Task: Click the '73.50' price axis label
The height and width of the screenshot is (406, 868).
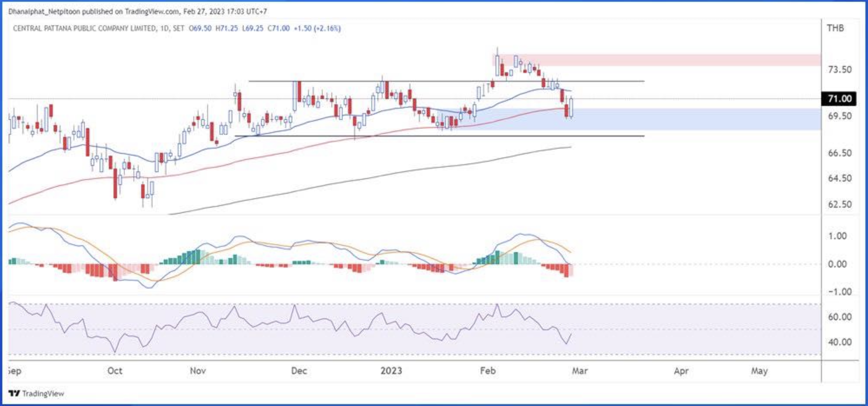Action: 840,70
